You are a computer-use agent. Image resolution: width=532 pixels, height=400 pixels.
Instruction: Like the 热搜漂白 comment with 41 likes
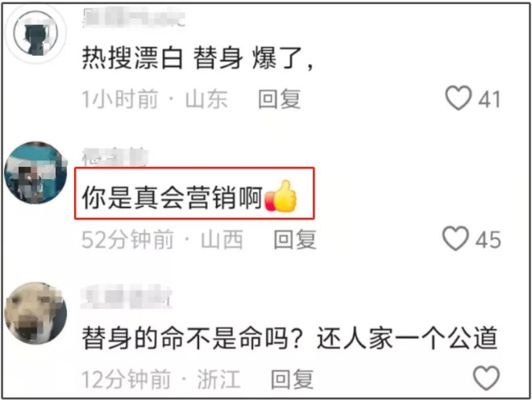(459, 98)
